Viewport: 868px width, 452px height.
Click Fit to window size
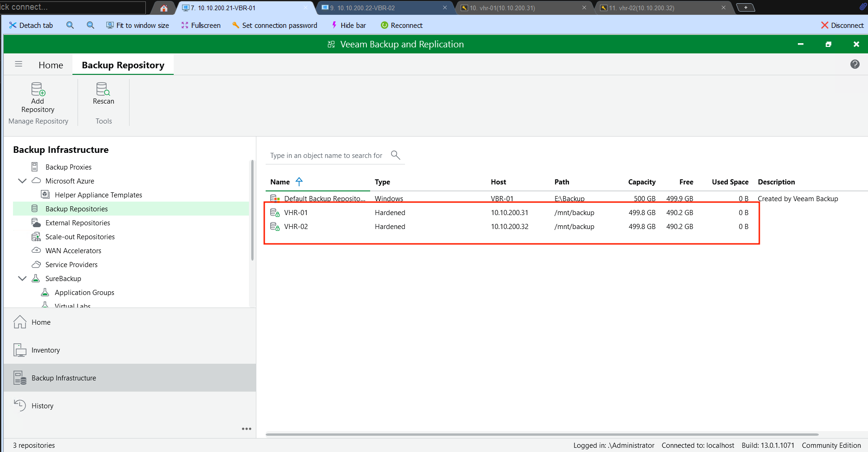[137, 25]
